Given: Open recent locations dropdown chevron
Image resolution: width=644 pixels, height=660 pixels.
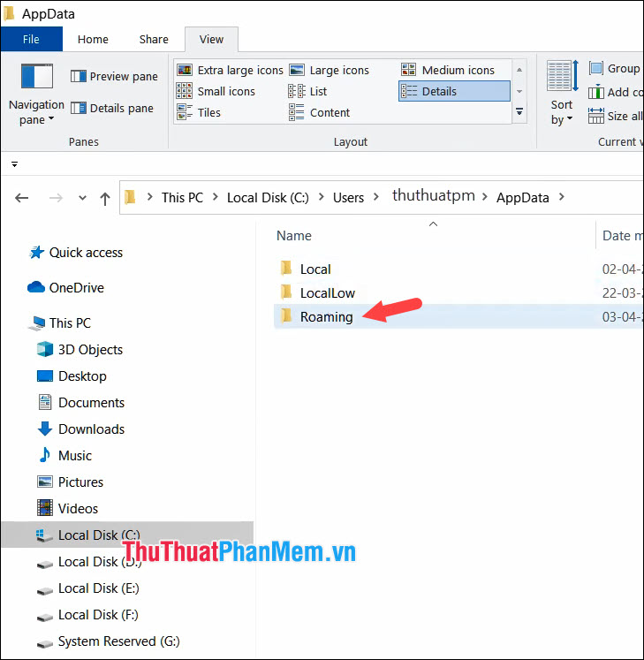Looking at the screenshot, I should [82, 198].
